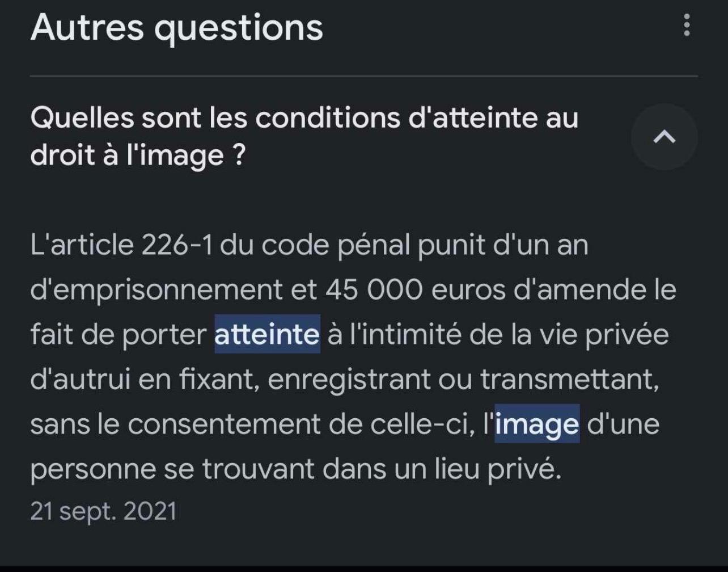The height and width of the screenshot is (572, 728).
Task: Click the word 'd'emprisonnement' in the snippet
Action: (157, 291)
